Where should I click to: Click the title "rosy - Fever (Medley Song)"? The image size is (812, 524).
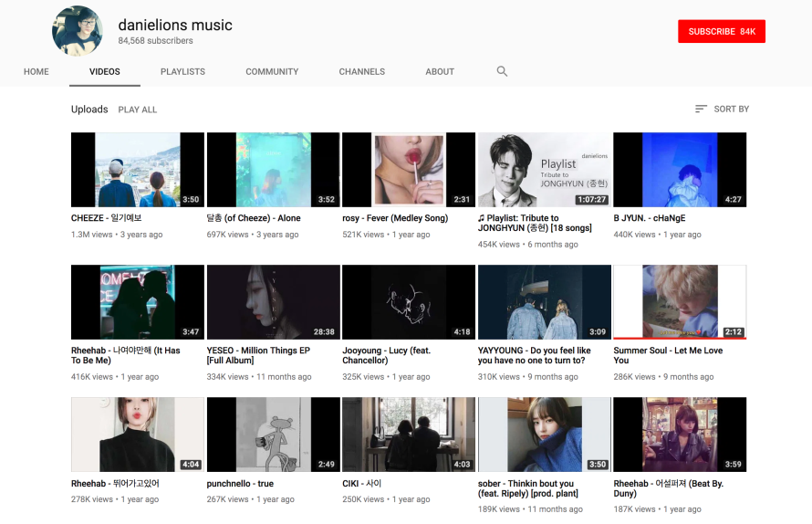click(x=395, y=218)
